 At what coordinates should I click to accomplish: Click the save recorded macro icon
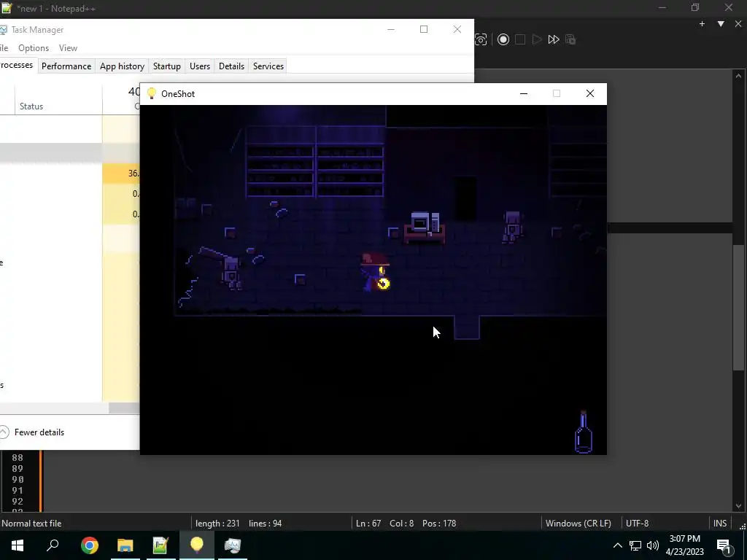(570, 39)
